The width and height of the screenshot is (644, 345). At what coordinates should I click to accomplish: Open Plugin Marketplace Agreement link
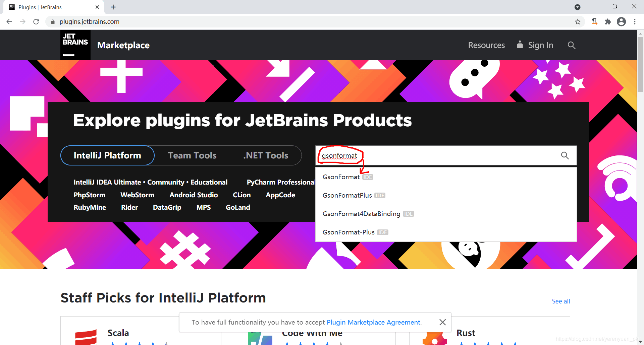pos(374,322)
